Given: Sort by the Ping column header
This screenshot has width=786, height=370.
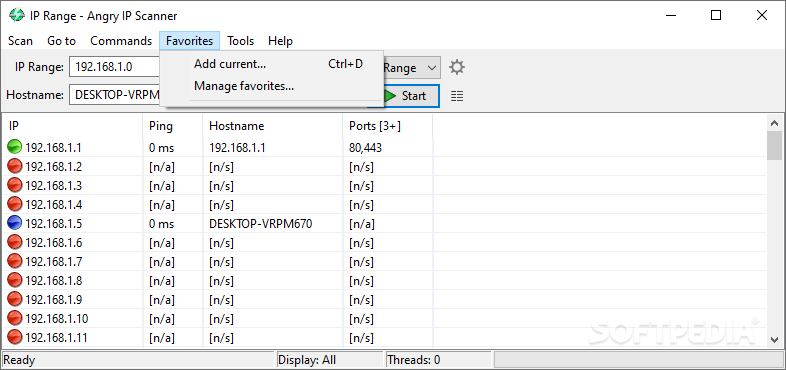Looking at the screenshot, I should pyautogui.click(x=173, y=126).
